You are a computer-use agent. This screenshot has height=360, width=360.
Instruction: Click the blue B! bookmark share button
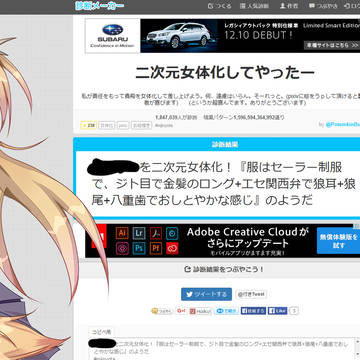tap(227, 311)
